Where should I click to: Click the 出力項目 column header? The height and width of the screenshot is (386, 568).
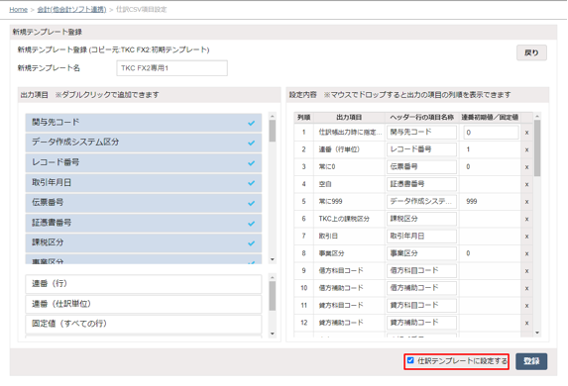click(x=349, y=117)
